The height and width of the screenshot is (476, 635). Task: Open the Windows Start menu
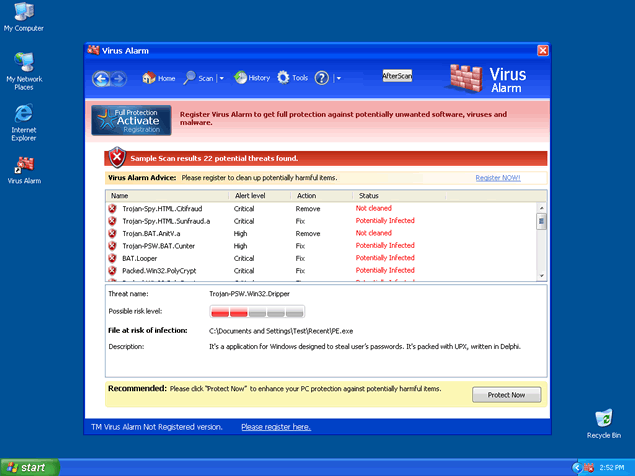tap(28, 467)
